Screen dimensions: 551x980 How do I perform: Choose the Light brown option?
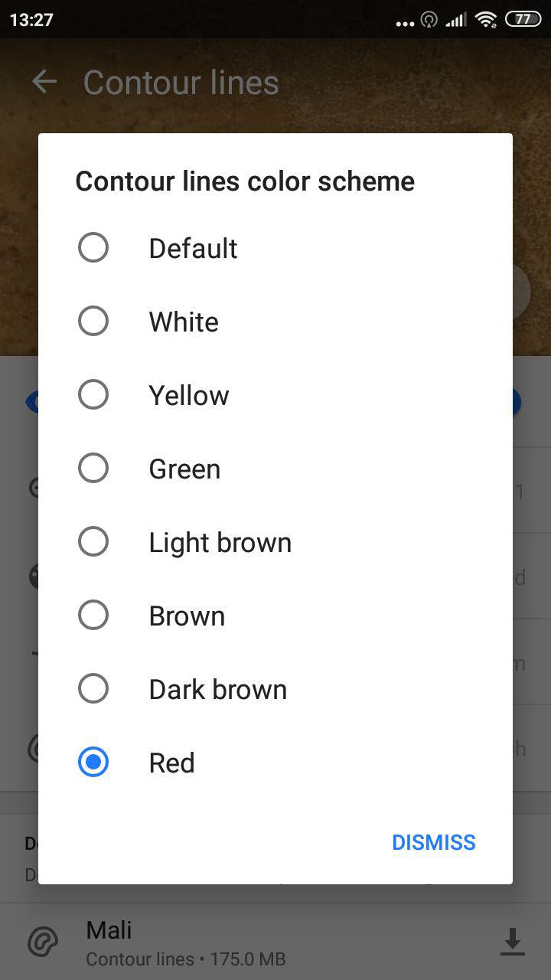click(93, 542)
